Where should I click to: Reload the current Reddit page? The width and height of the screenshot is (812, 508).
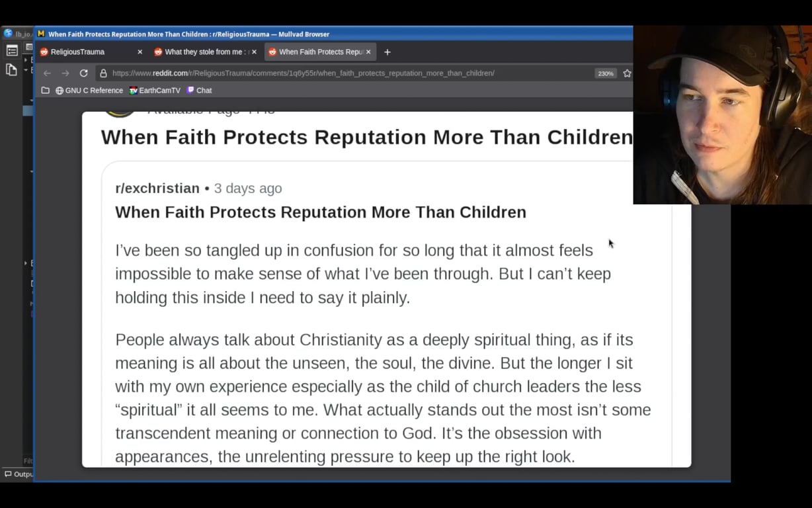click(x=83, y=73)
